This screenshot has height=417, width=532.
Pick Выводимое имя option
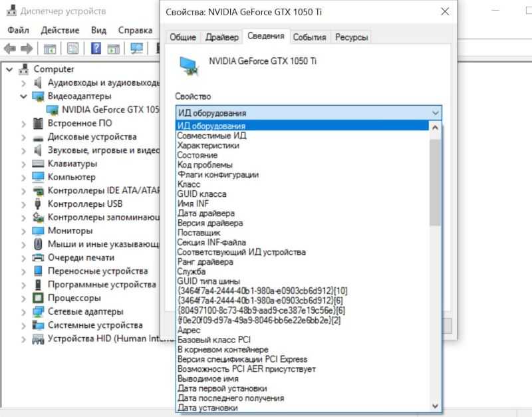click(208, 378)
